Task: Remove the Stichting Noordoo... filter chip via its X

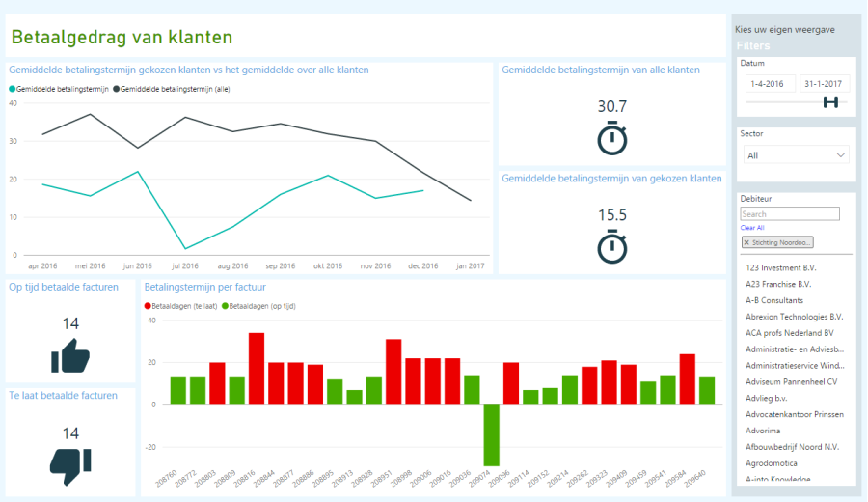Action: click(747, 242)
